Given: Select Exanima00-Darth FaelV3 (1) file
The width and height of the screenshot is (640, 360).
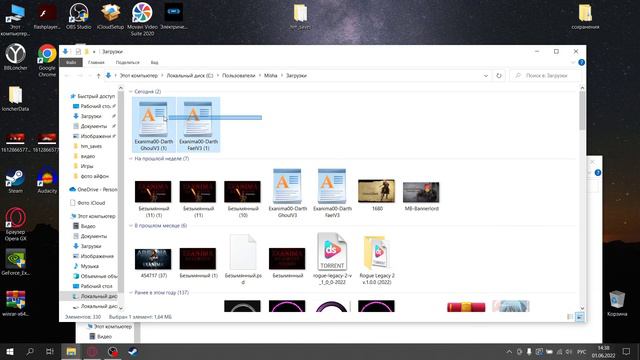Looking at the screenshot, I should coord(198,124).
